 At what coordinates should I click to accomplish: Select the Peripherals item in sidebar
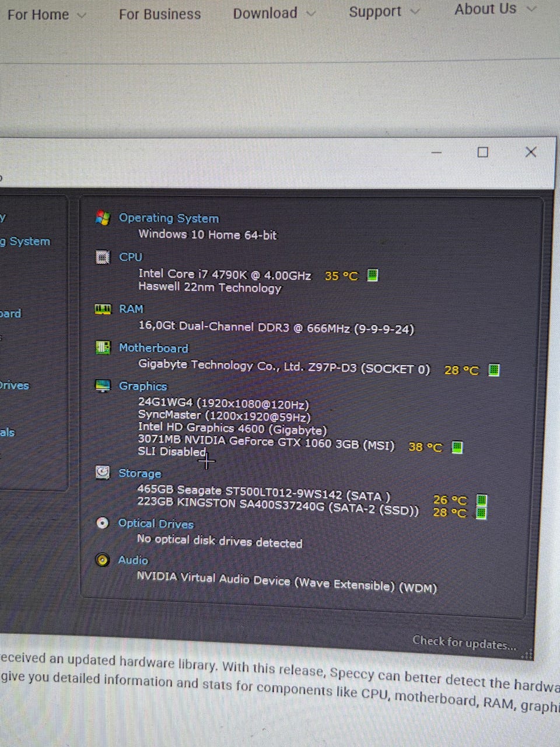(x=7, y=432)
